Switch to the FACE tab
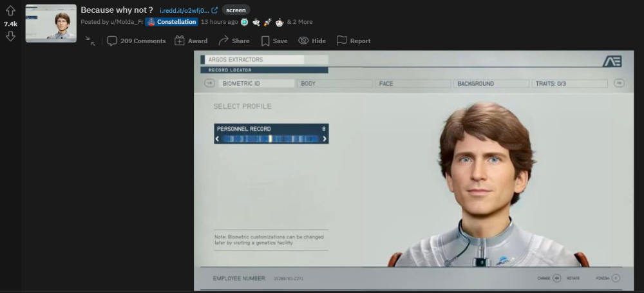The height and width of the screenshot is (293, 644). 414,84
